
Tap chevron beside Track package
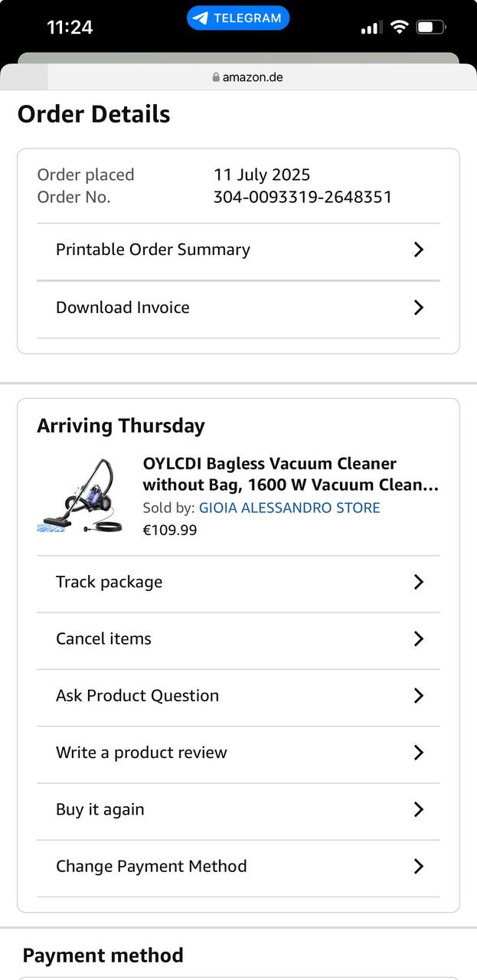coord(418,582)
